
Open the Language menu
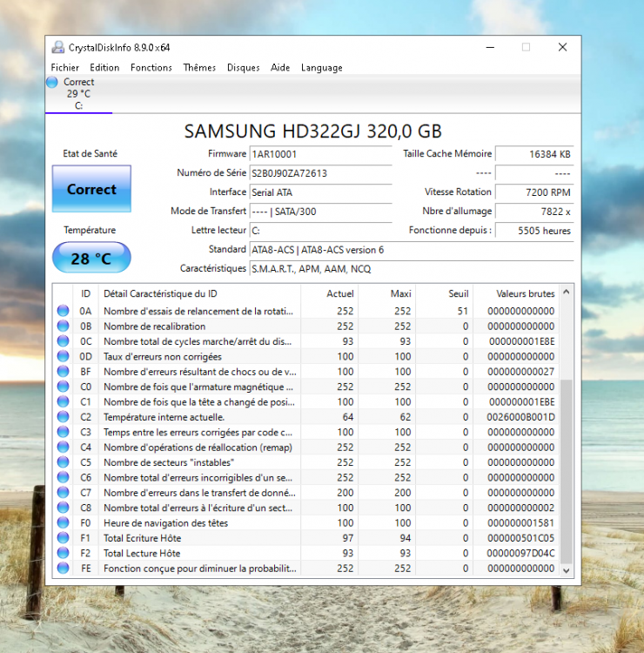[322, 67]
